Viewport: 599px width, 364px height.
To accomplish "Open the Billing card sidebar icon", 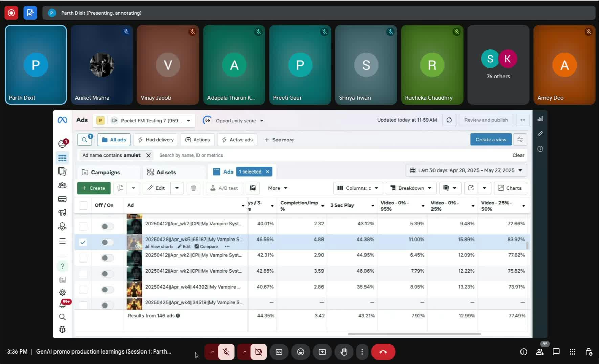I will (62, 199).
